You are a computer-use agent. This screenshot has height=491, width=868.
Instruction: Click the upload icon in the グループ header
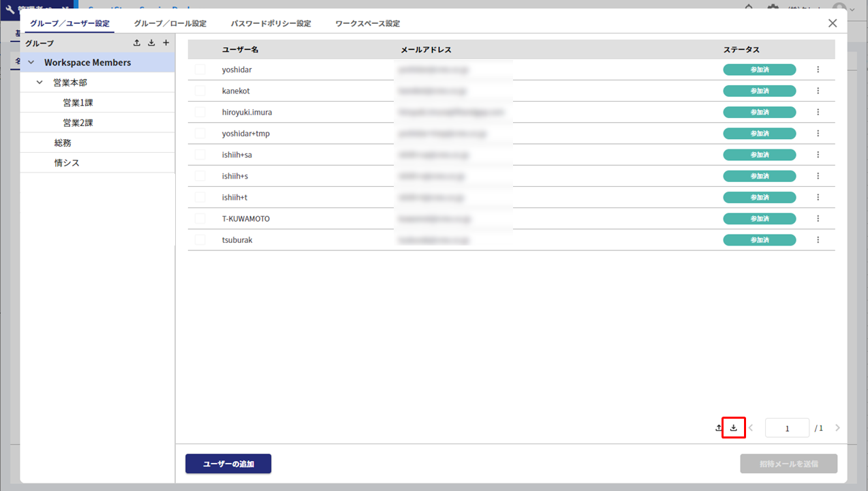tap(137, 43)
